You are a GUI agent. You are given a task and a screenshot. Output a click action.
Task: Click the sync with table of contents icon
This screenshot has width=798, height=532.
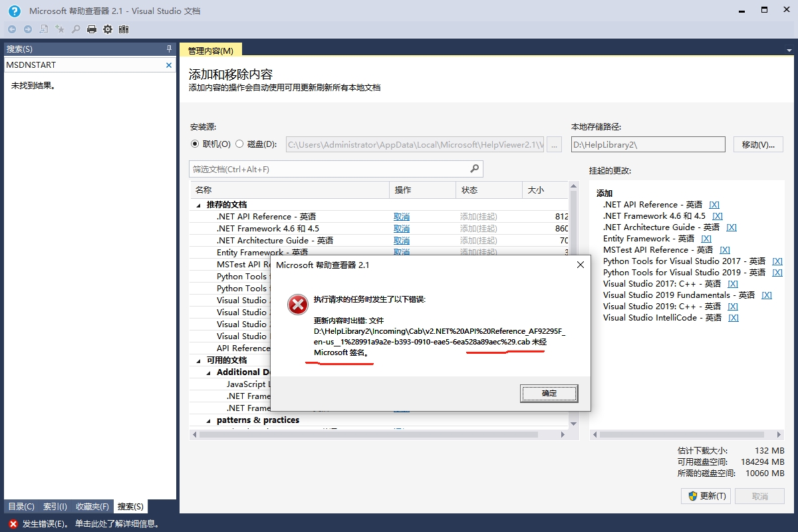click(x=44, y=29)
